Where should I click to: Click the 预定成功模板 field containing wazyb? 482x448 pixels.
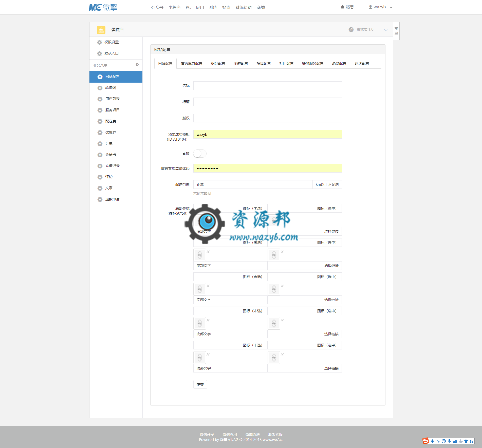268,134
